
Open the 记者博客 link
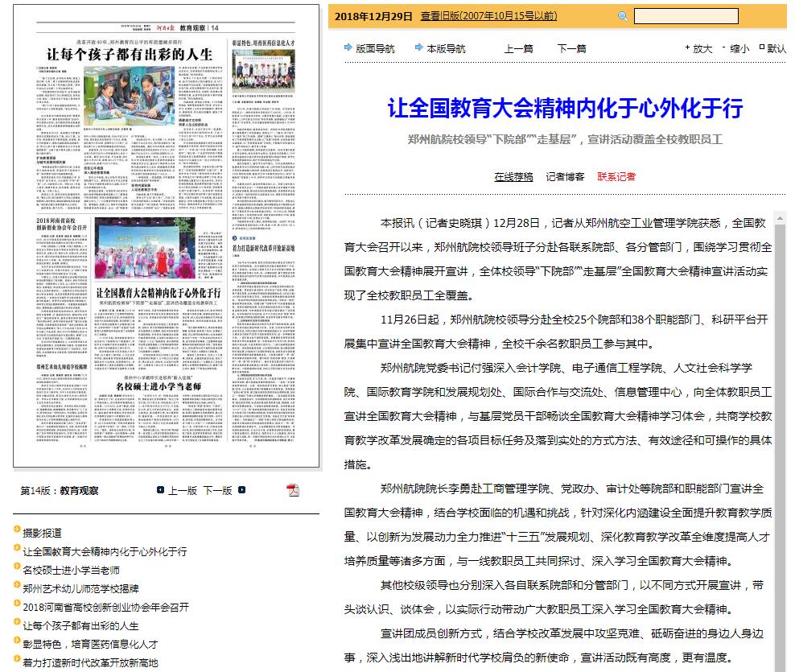pyautogui.click(x=565, y=176)
